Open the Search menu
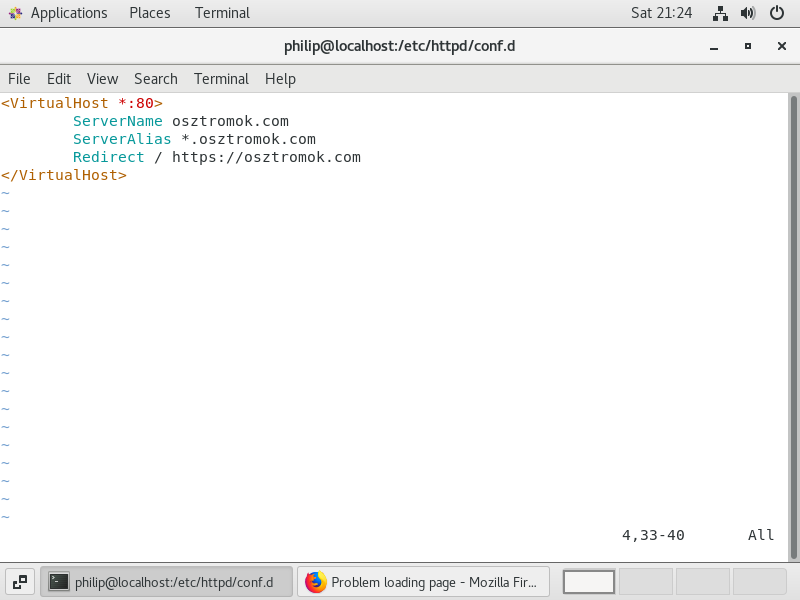Image resolution: width=800 pixels, height=600 pixels. pyautogui.click(x=156, y=79)
